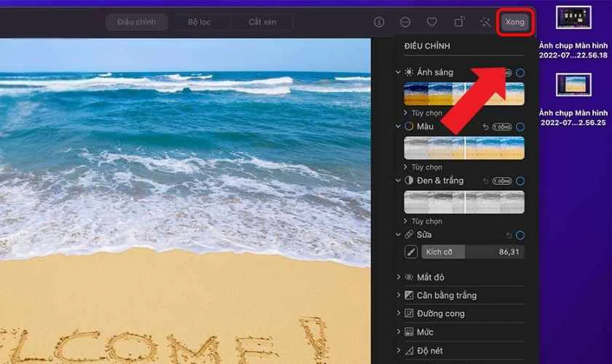Click the photo info icon
Screen dimensions: 612x364
coord(379,22)
